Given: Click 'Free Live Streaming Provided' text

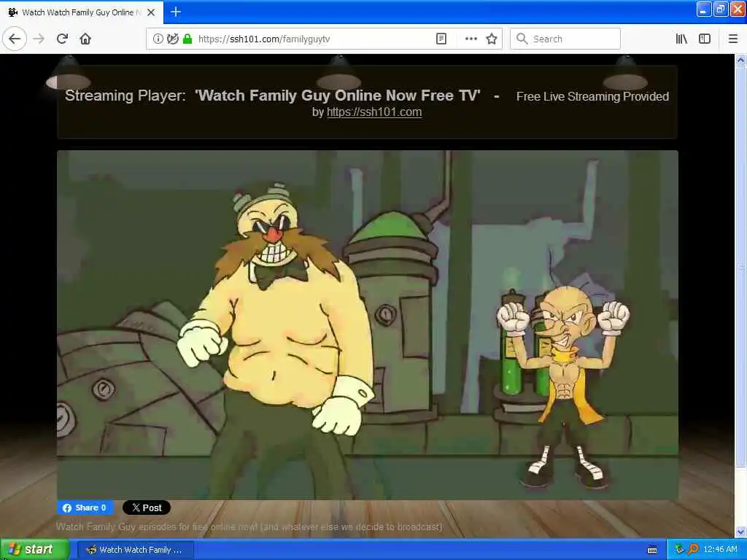Looking at the screenshot, I should pyautogui.click(x=592, y=97).
